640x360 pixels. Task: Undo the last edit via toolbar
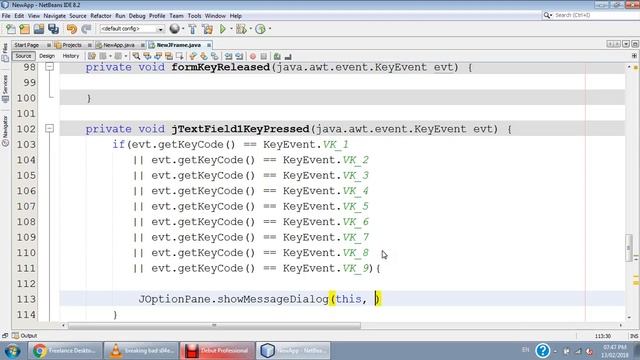click(x=72, y=29)
